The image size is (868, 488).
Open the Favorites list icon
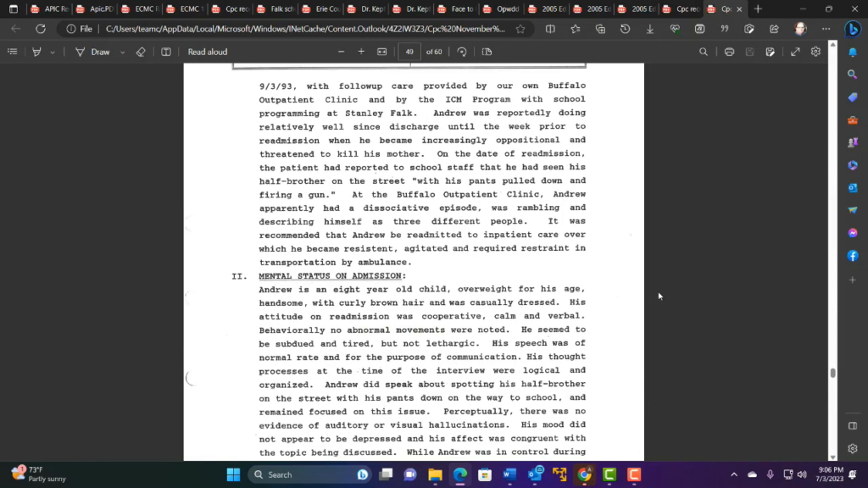[x=576, y=29]
